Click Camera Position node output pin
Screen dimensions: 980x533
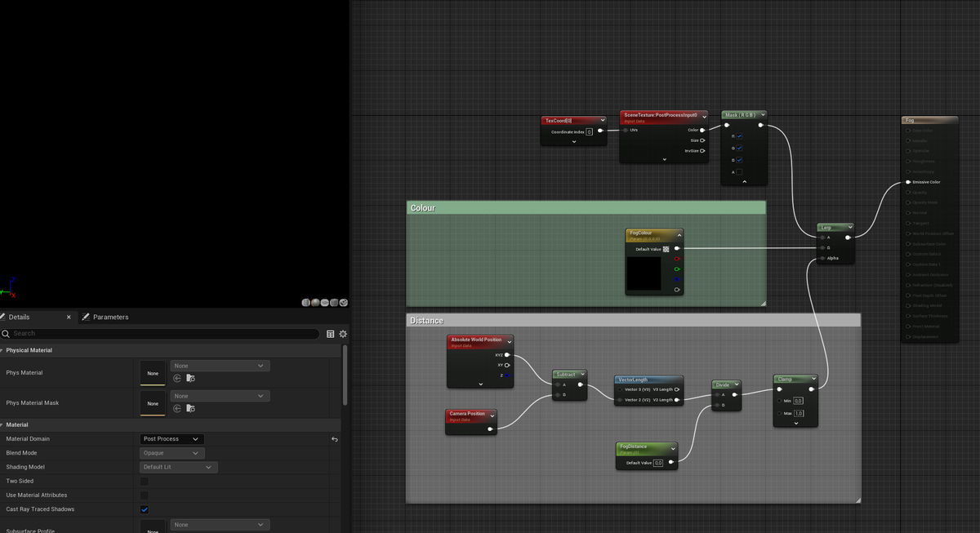click(x=490, y=429)
